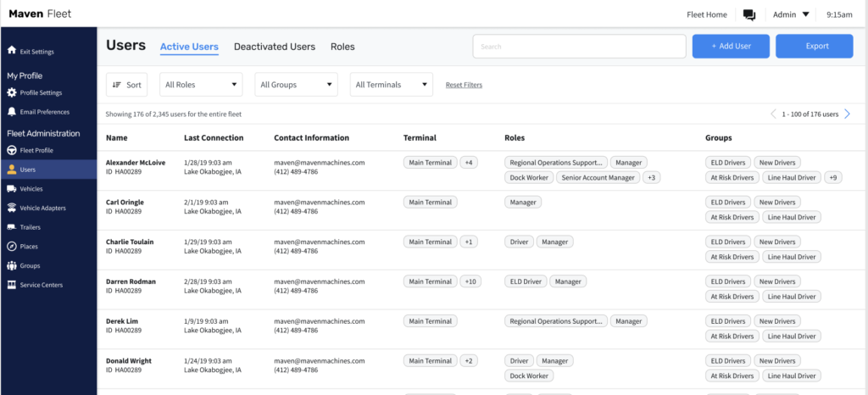Viewport: 868px width, 395px height.
Task: Click the Places compass icon
Action: tap(11, 246)
